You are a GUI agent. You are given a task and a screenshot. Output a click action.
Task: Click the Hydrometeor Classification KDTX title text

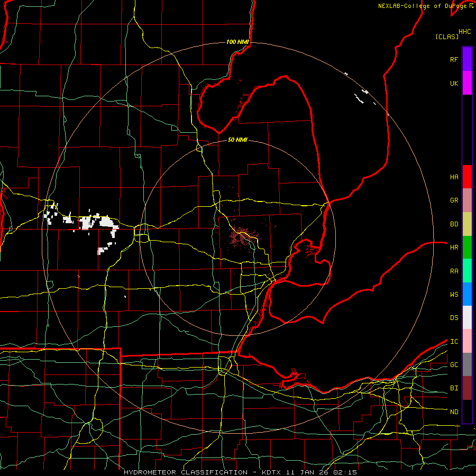pos(240,472)
